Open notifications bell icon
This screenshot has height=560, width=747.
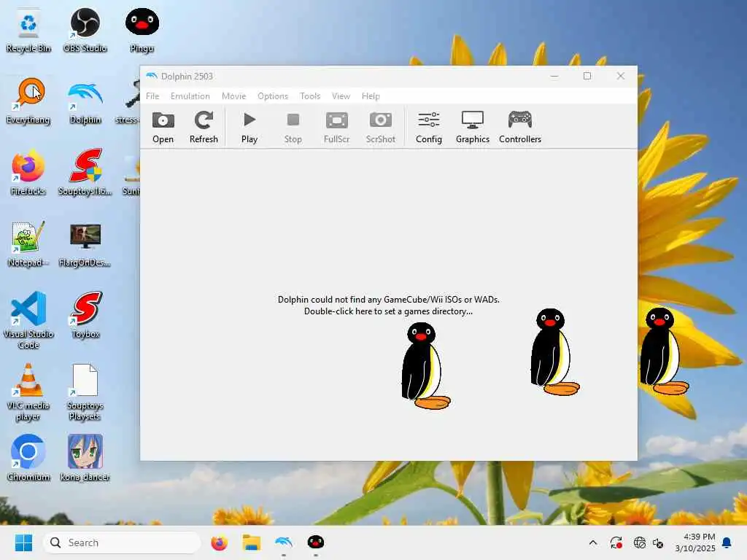click(727, 542)
